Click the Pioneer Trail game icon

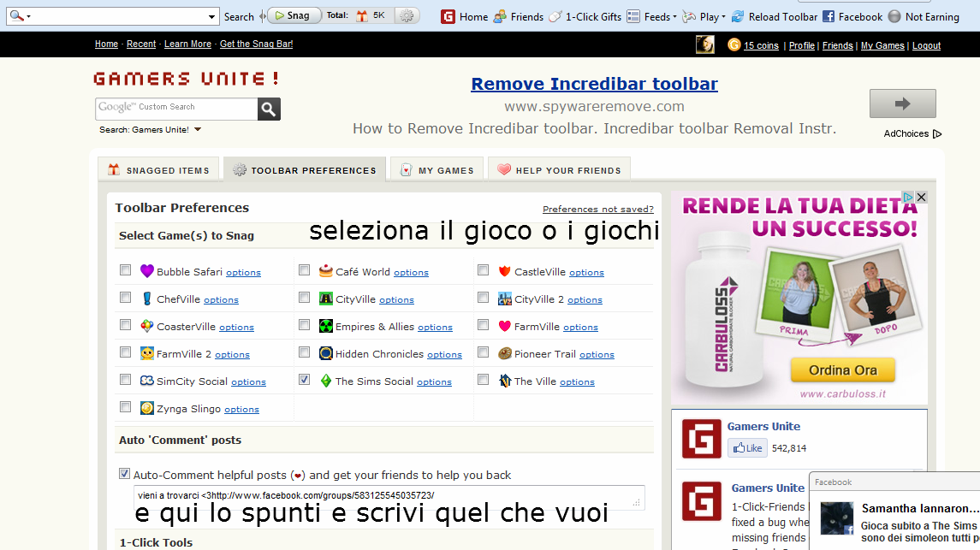click(504, 353)
